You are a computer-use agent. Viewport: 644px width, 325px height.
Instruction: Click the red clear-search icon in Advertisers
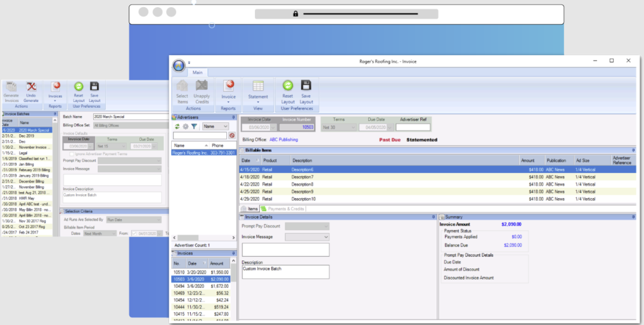[232, 136]
